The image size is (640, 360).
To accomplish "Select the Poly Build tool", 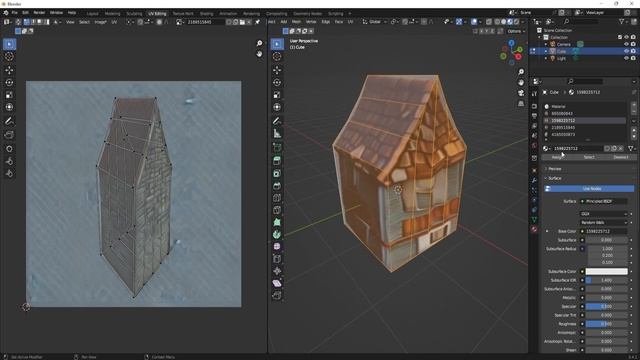I will tap(277, 222).
